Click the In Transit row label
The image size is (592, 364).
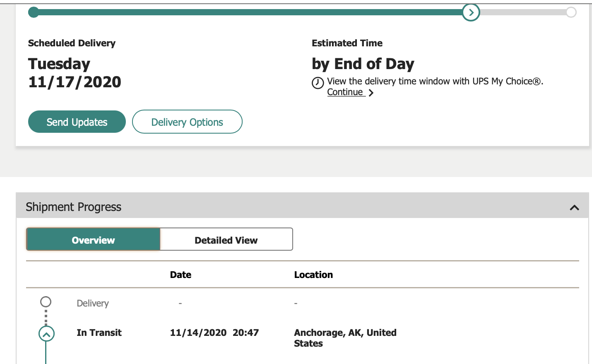pos(99,333)
